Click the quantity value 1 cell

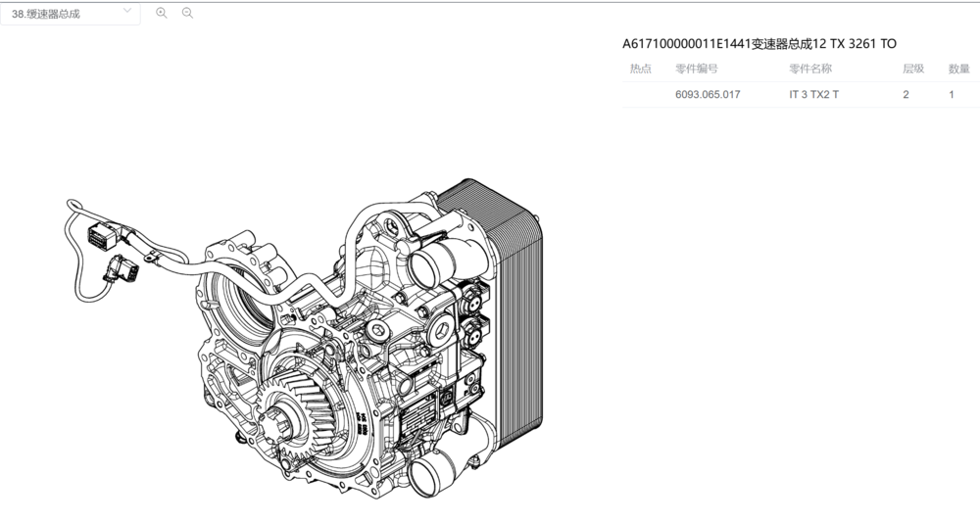(952, 95)
